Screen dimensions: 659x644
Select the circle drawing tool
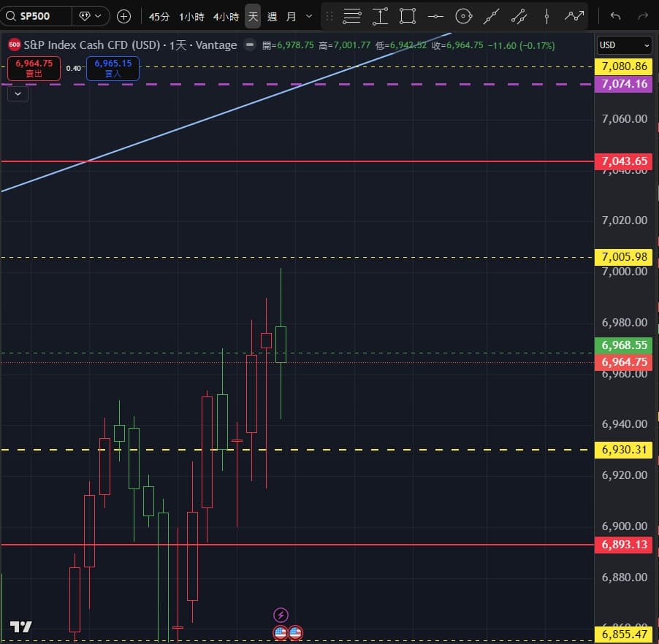[x=463, y=16]
